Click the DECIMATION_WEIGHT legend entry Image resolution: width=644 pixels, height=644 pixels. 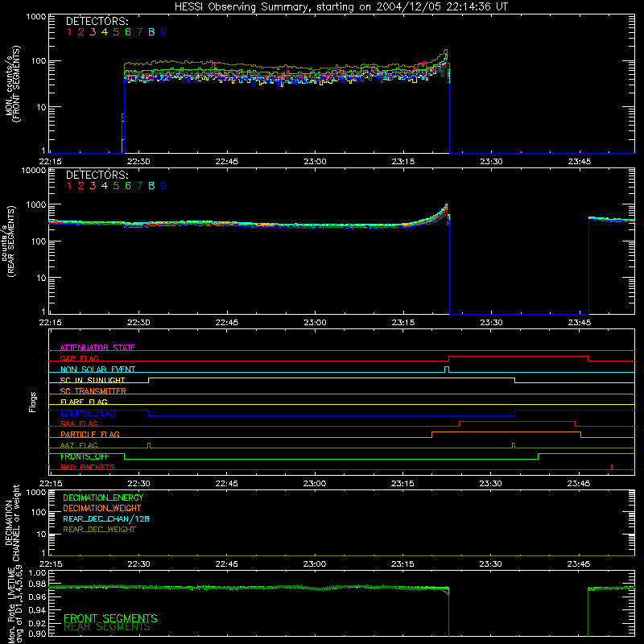[102, 508]
